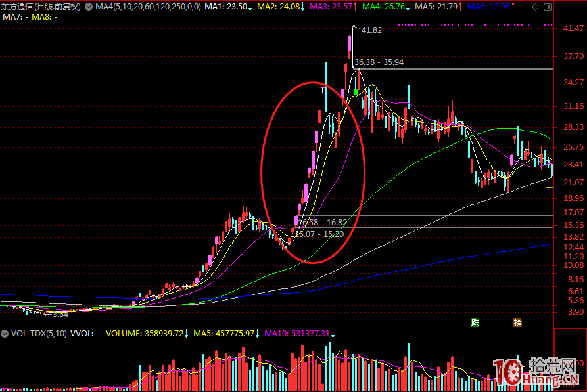Click the 17.07 price on the axis

(x=573, y=213)
